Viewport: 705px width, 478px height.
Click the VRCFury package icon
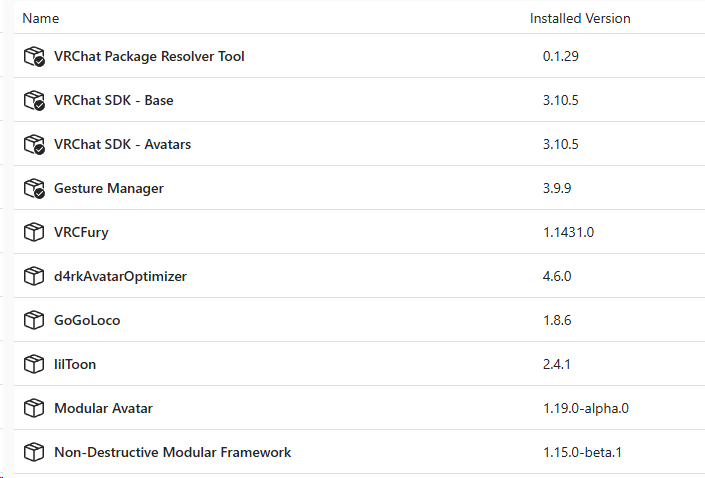[x=34, y=232]
